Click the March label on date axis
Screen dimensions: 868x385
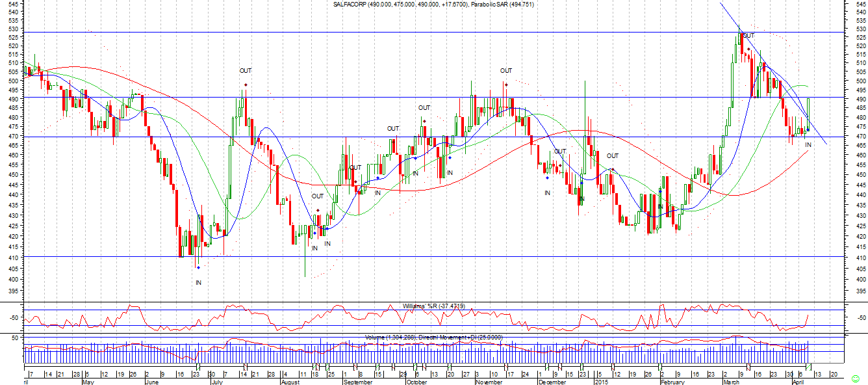(732, 382)
